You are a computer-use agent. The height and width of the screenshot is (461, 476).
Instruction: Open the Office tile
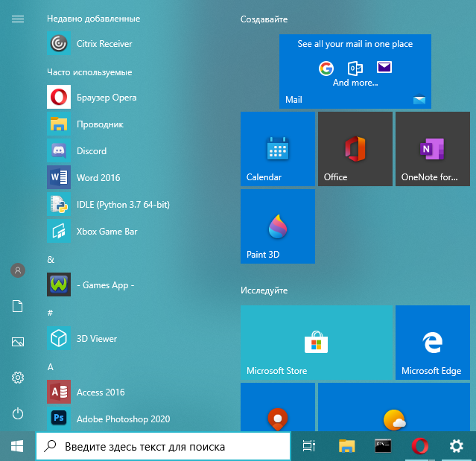click(355, 149)
